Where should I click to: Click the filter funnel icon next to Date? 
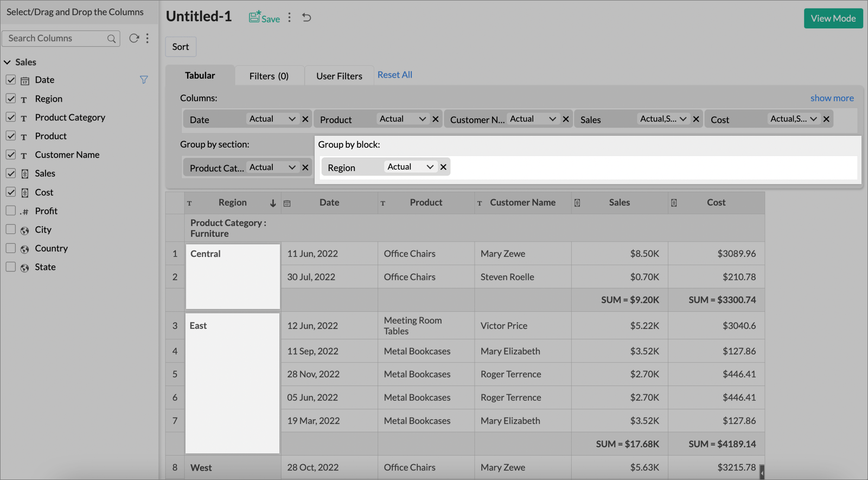pos(144,80)
